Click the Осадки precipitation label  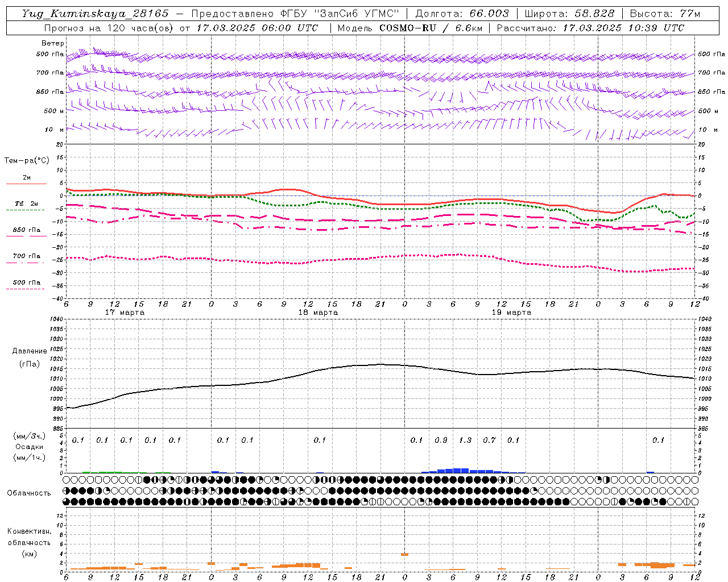[x=30, y=447]
